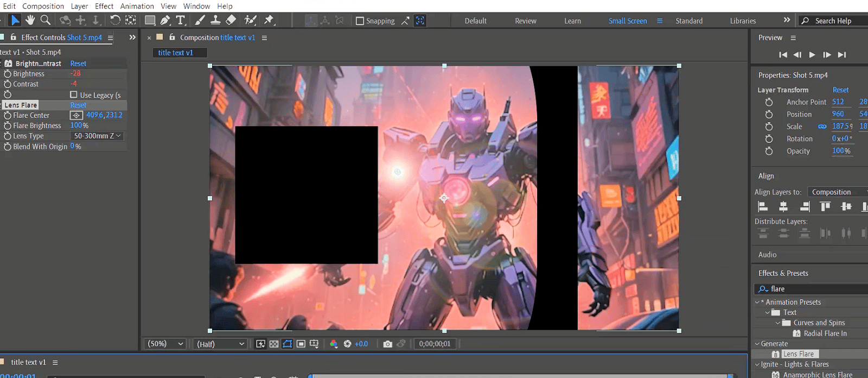Enable the Snapping checkbox
The image size is (868, 378).
[360, 21]
